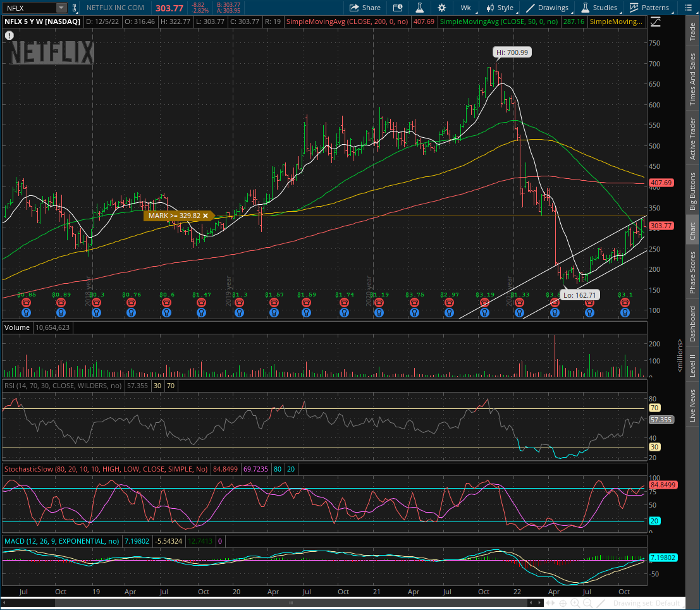Open the Trade sidebar tab
This screenshot has width=700, height=610.
[x=692, y=31]
